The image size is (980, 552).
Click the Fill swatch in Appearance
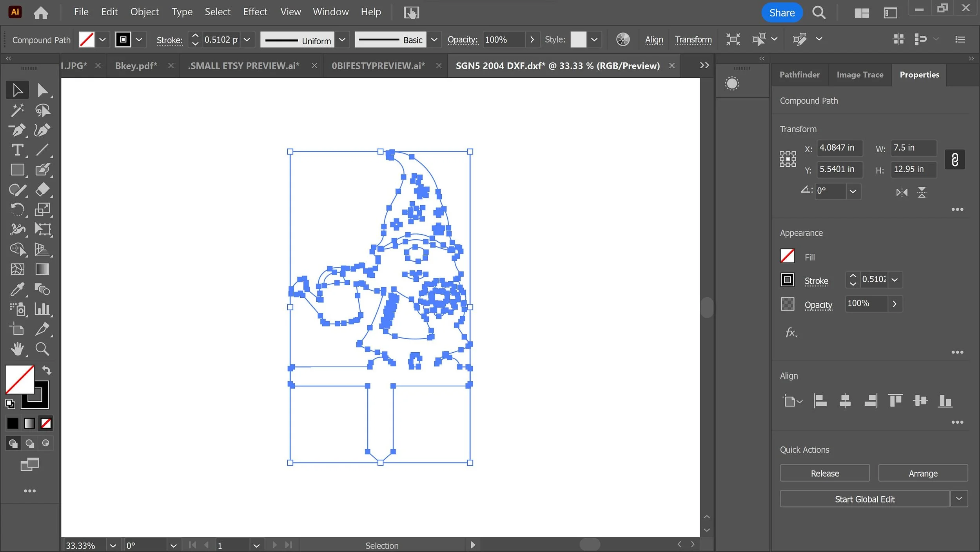coord(787,256)
